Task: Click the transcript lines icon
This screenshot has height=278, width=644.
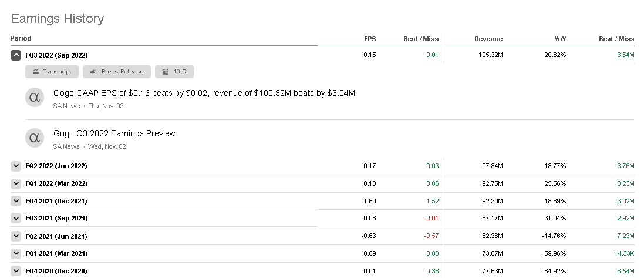Action: [x=36, y=72]
